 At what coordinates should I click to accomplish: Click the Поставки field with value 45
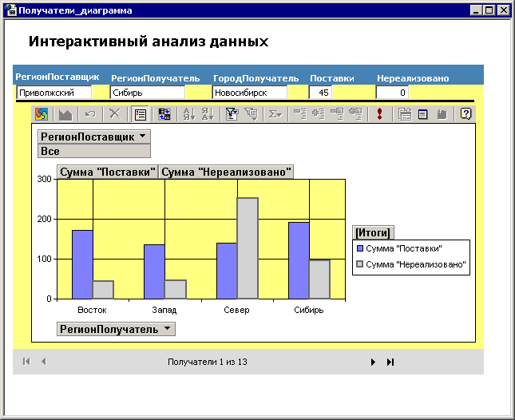tap(320, 93)
